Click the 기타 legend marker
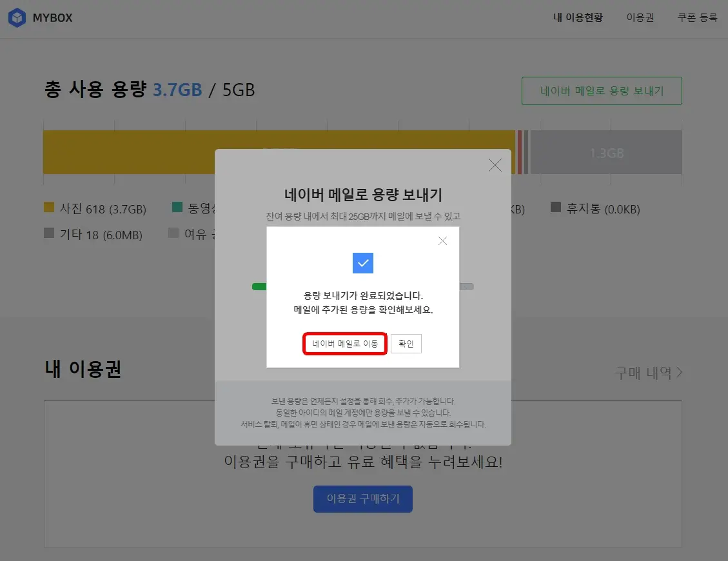728x561 pixels. click(x=48, y=234)
